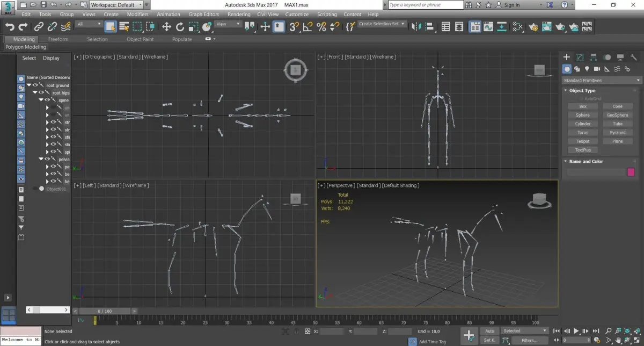Open the Motion panel tab icon
The width and height of the screenshot is (644, 346).
click(607, 57)
